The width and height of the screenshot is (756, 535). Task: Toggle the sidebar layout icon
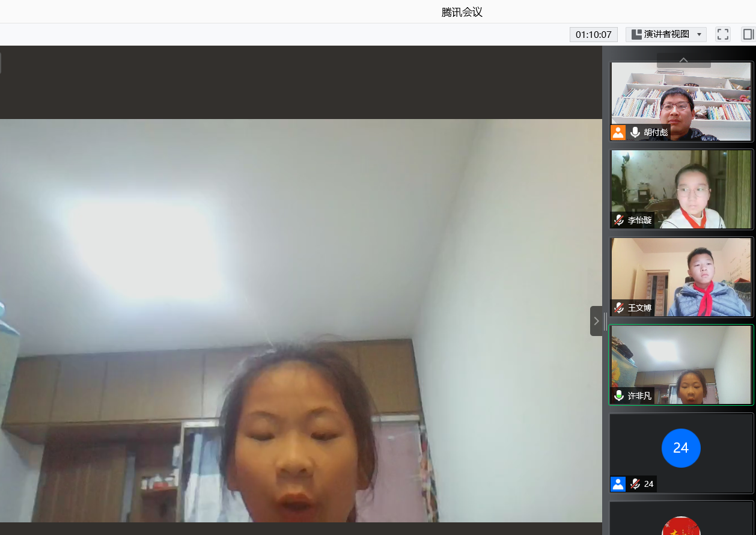748,34
